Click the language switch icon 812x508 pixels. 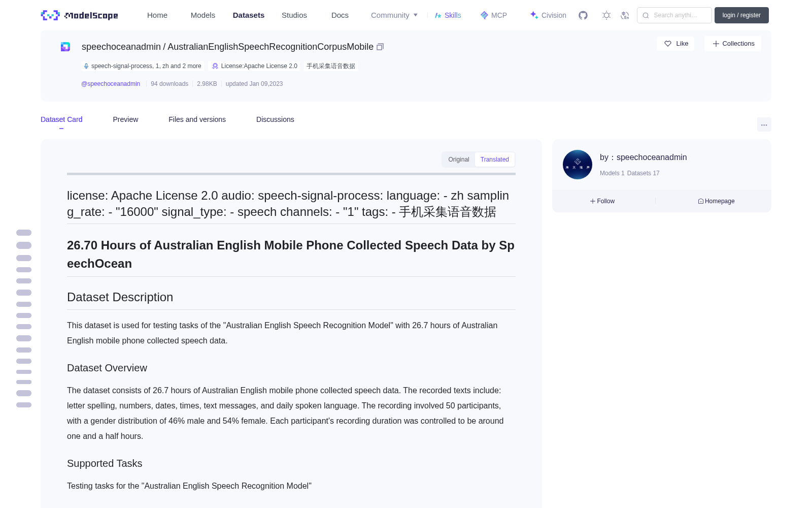pos(625,15)
